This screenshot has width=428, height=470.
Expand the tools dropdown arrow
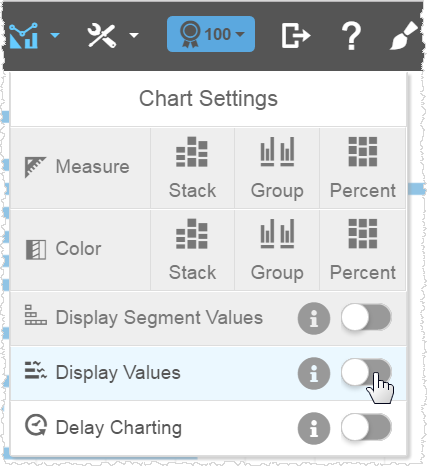coord(134,35)
